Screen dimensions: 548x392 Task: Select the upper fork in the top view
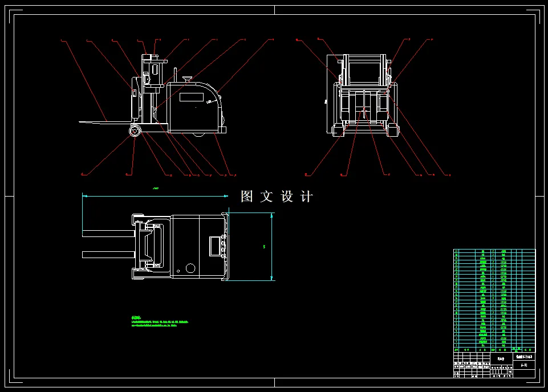tap(108, 234)
